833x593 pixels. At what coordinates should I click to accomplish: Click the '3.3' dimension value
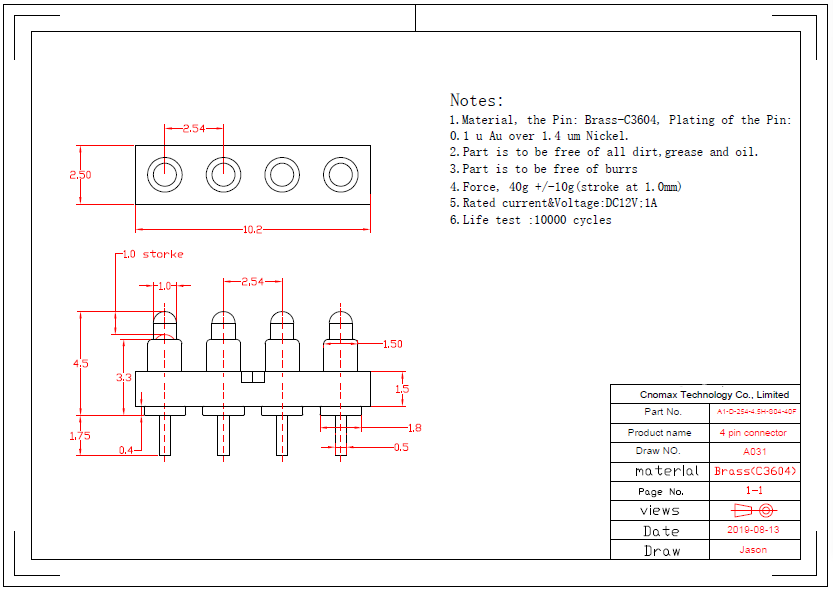click(x=124, y=377)
